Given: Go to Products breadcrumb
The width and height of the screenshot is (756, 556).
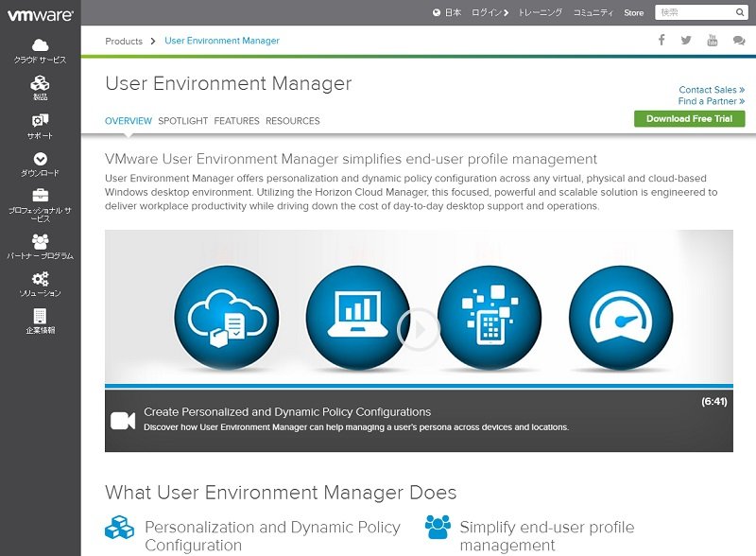Looking at the screenshot, I should [x=124, y=41].
